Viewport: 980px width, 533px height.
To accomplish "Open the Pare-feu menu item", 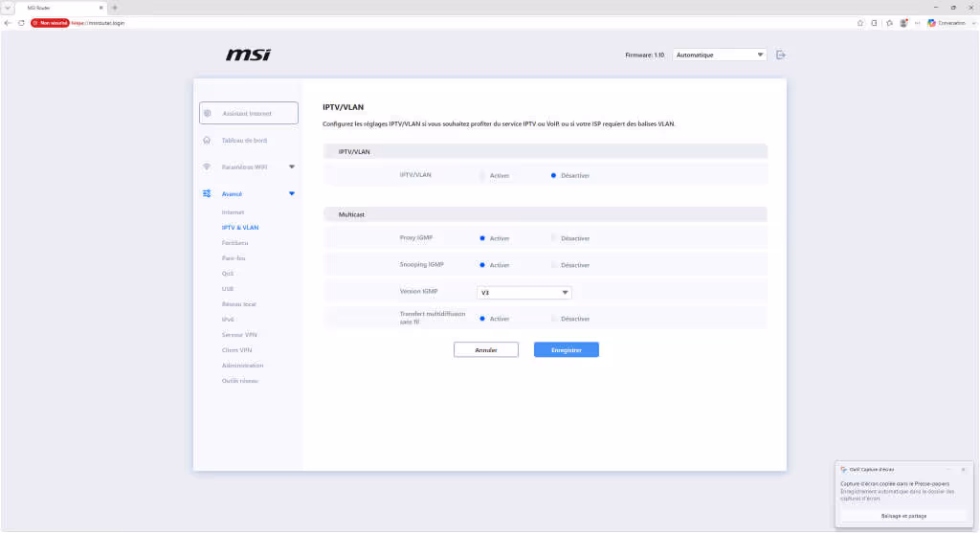I will pyautogui.click(x=234, y=258).
